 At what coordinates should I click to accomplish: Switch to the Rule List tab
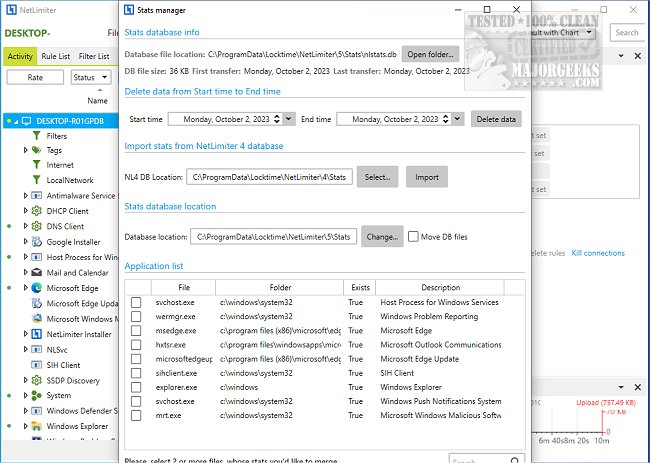pyautogui.click(x=56, y=56)
